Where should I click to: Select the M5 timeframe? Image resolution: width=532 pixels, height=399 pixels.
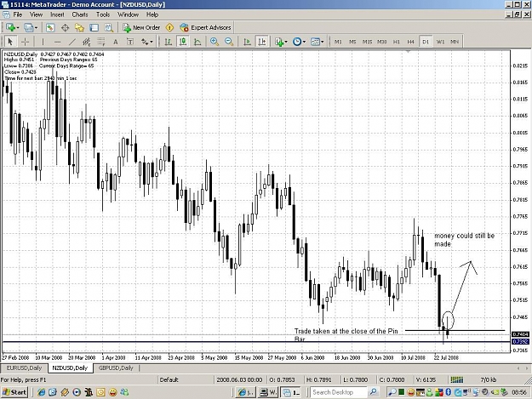point(352,42)
